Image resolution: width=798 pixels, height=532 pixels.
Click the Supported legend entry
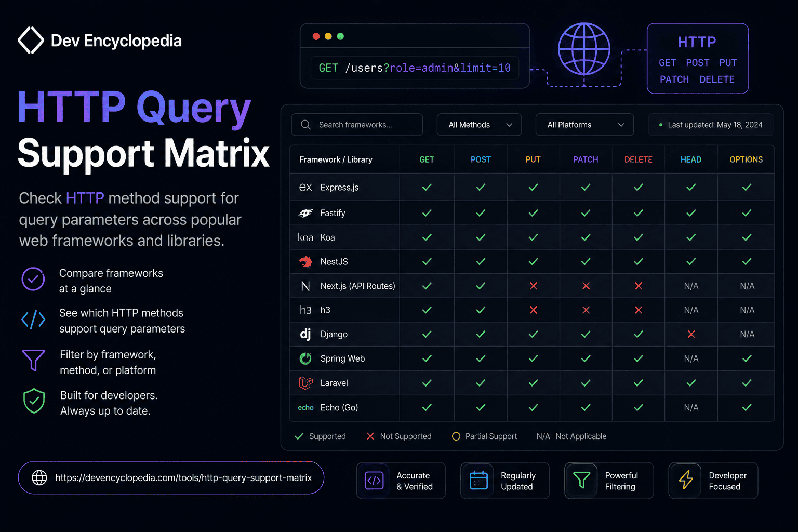(x=320, y=436)
